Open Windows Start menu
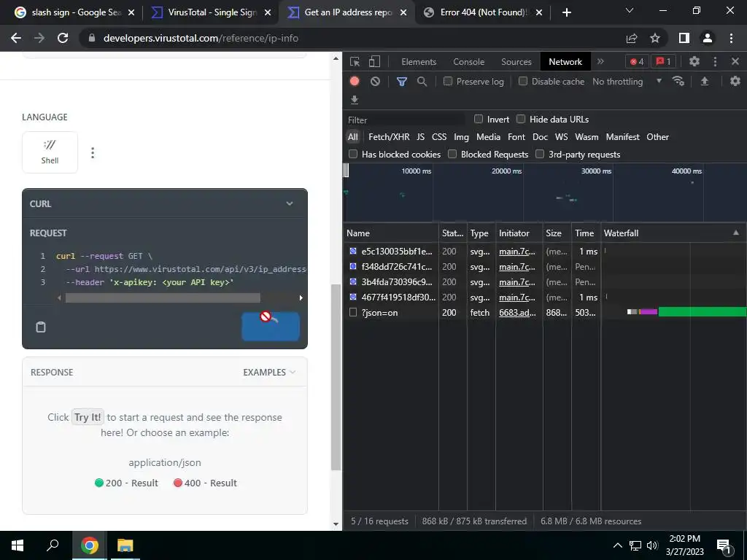The width and height of the screenshot is (747, 560). point(18,545)
